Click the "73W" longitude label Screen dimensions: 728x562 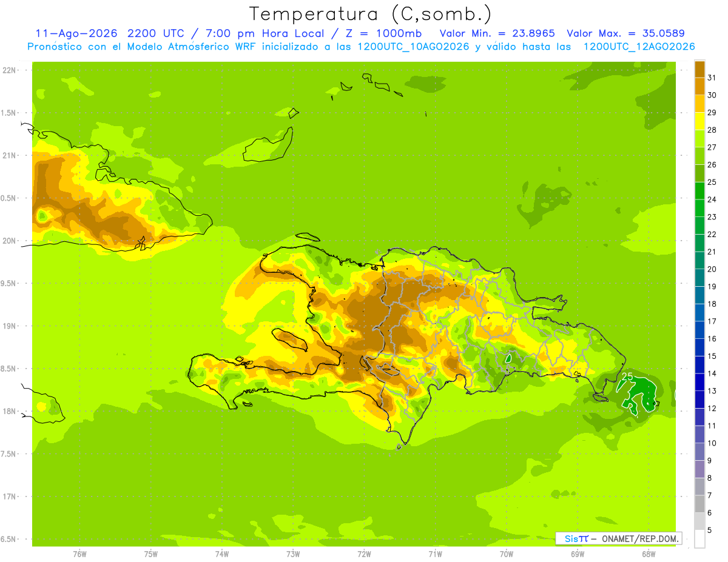point(293,554)
